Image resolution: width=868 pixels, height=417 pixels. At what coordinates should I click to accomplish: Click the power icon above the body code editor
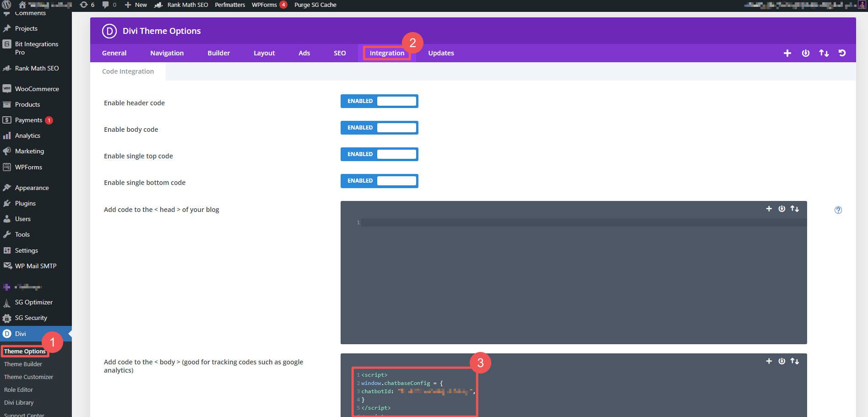point(781,361)
